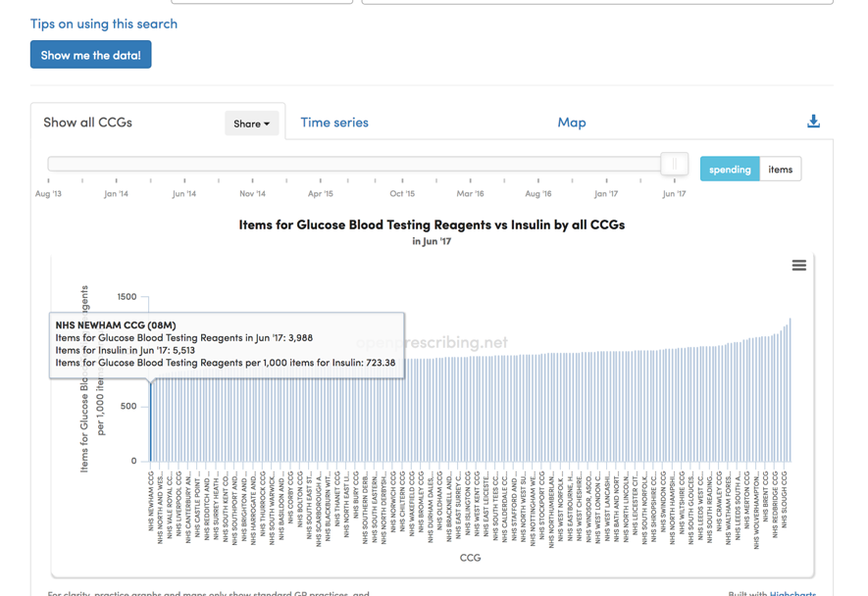Click the NHS REDBRIDGE CCG x-axis label
868x596 pixels.
(x=775, y=505)
